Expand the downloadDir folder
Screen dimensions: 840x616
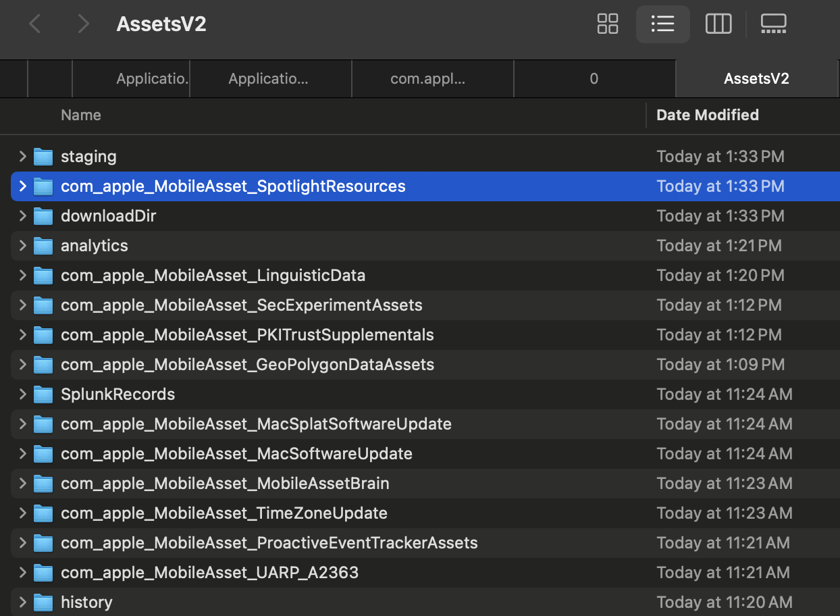[23, 216]
